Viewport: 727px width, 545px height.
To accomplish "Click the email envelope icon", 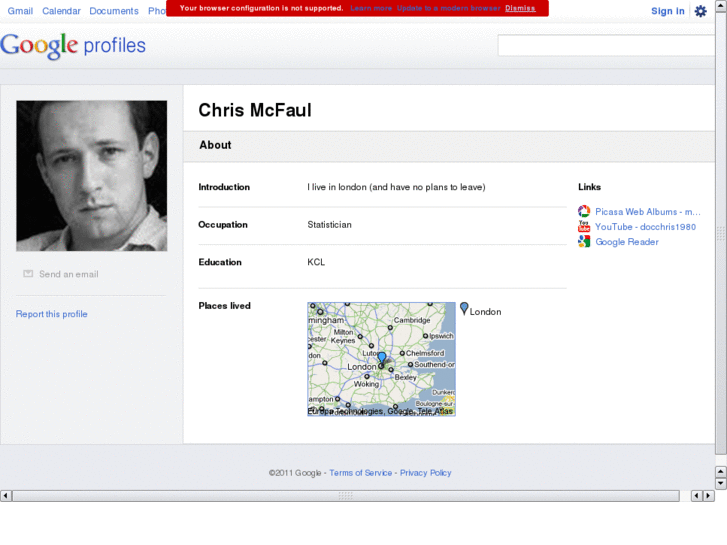I will pos(28,274).
